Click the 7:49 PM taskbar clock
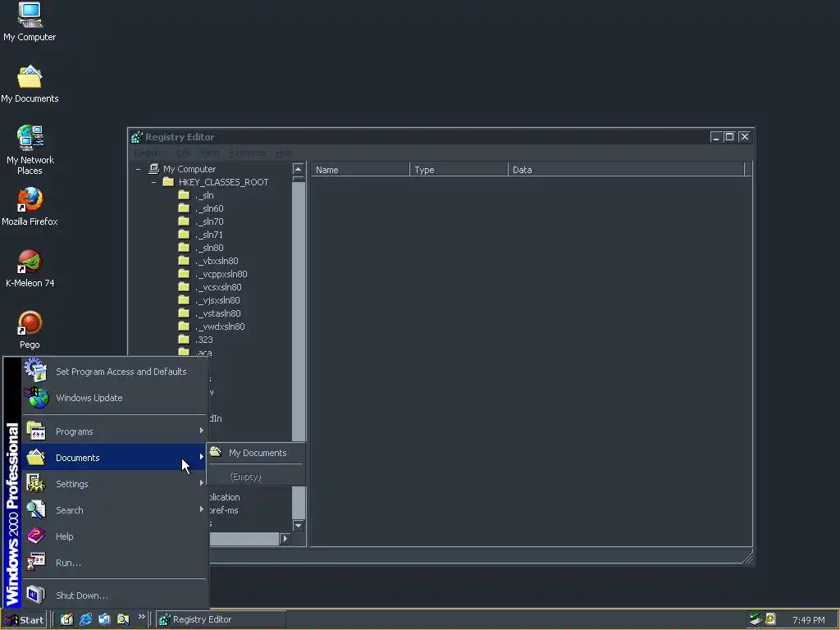Screen dimensions: 840x630 click(808, 620)
